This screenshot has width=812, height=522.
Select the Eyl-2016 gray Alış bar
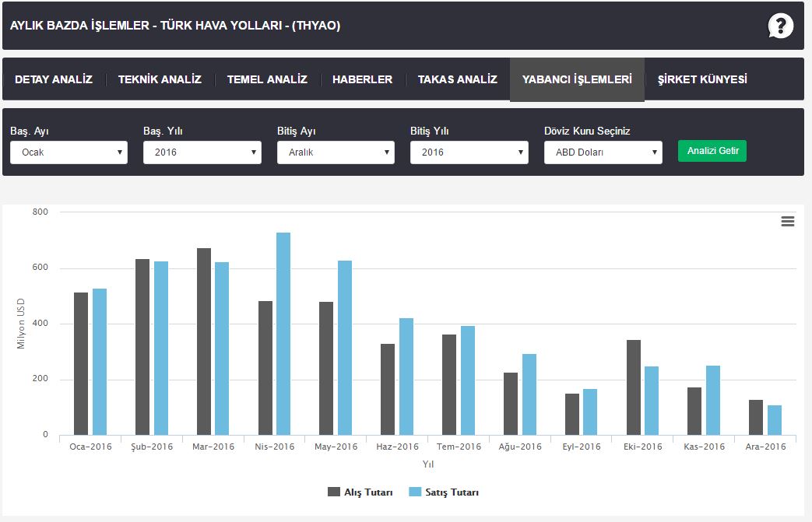572,415
